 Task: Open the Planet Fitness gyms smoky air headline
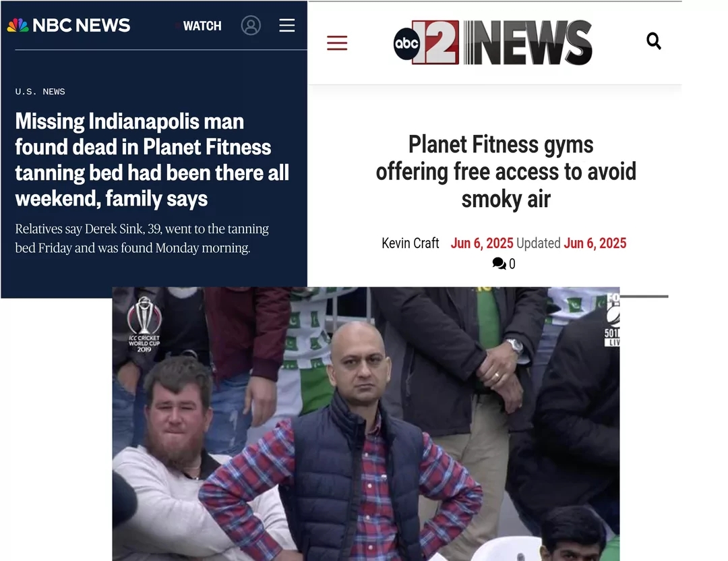[x=506, y=172]
